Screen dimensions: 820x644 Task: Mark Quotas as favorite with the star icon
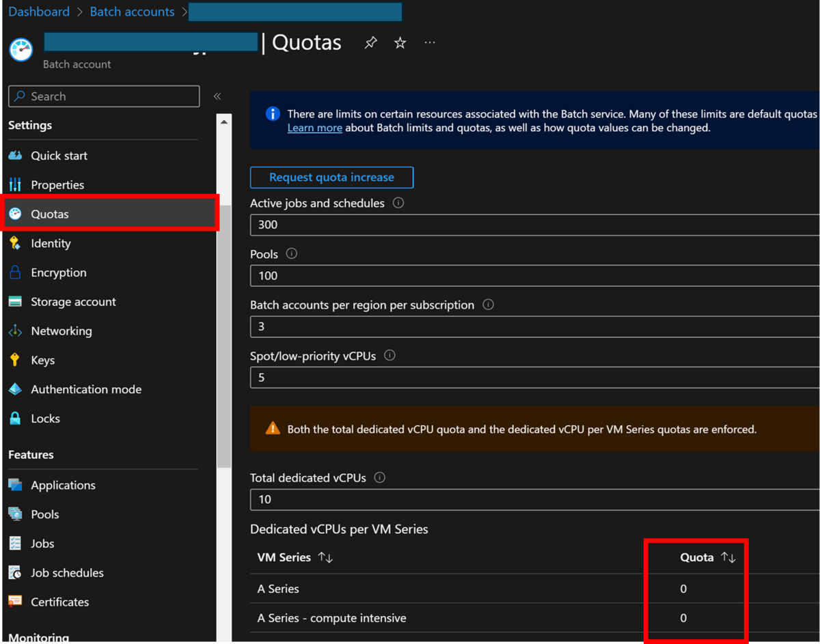click(400, 43)
